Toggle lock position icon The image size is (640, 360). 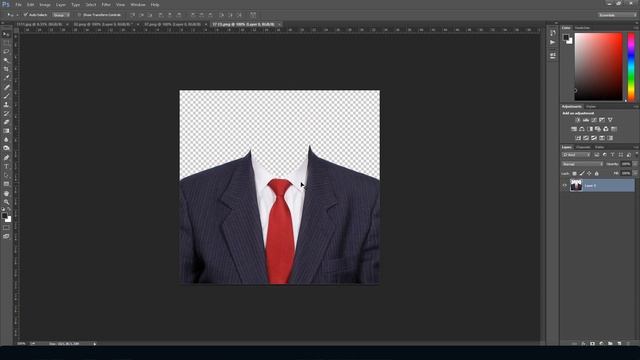click(589, 173)
